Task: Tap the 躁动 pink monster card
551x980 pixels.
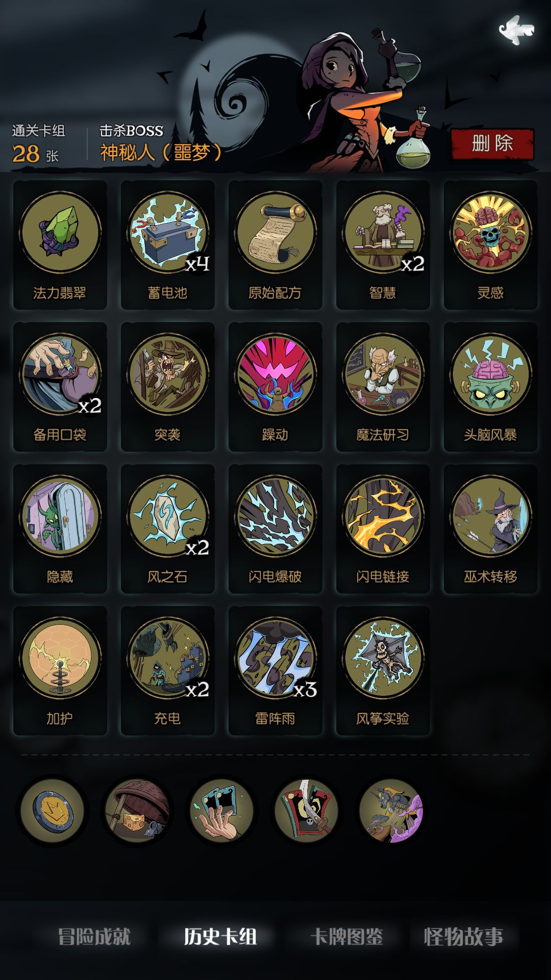Action: click(275, 387)
